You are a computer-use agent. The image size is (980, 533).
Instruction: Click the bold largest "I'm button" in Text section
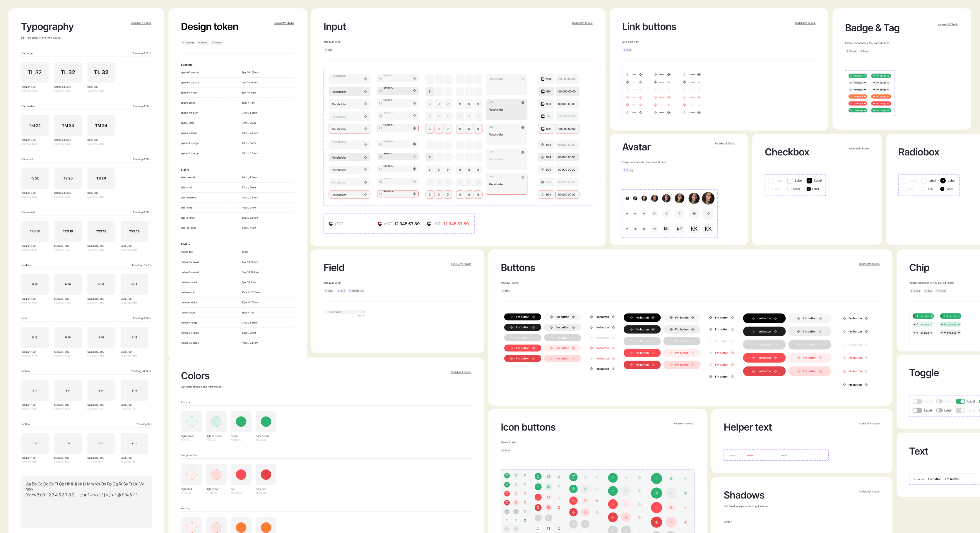coord(952,479)
